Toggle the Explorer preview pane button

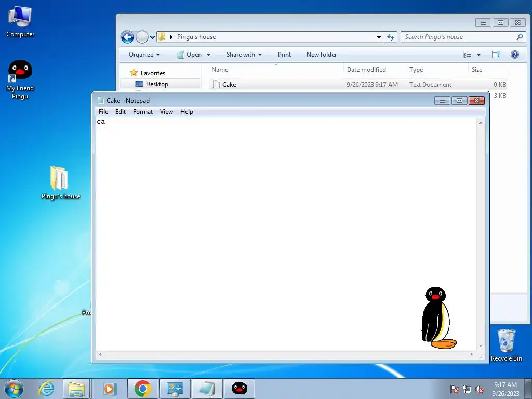coord(496,54)
